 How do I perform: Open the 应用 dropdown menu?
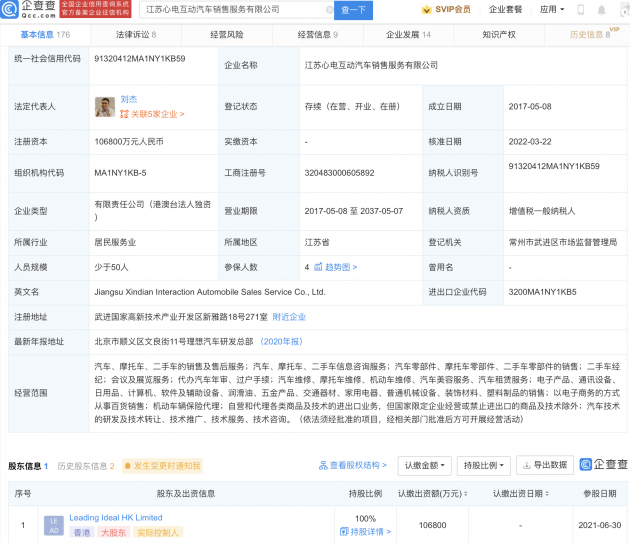[x=552, y=9]
